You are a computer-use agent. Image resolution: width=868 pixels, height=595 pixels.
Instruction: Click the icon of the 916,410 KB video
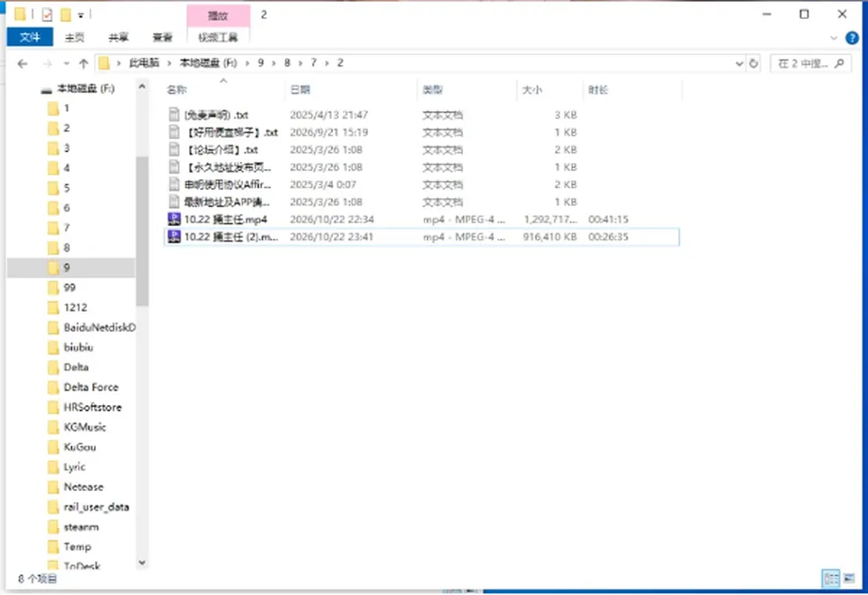click(174, 237)
